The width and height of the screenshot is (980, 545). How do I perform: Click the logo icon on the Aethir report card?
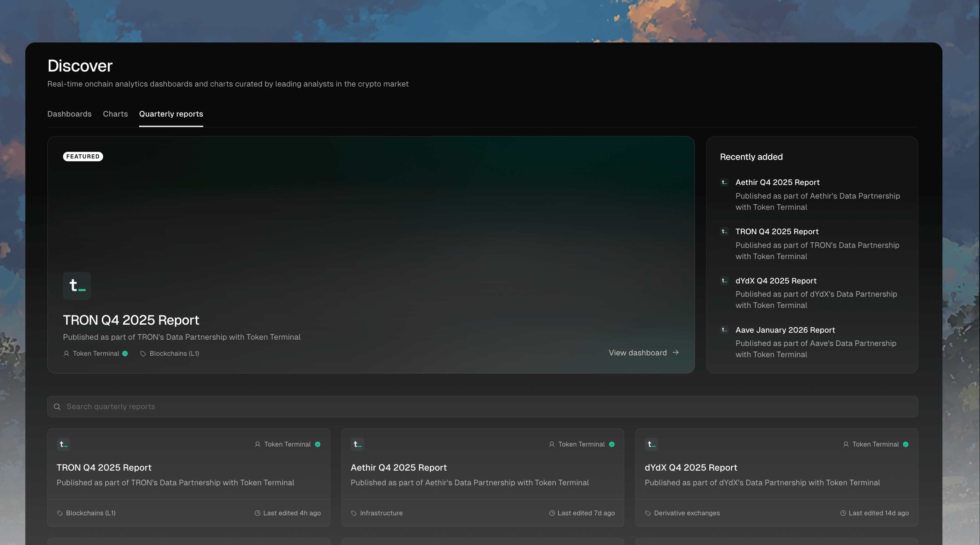coord(357,444)
